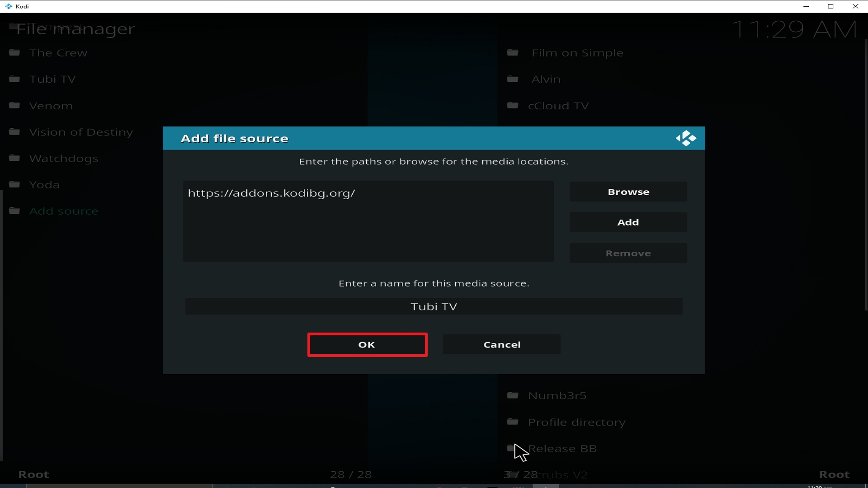The height and width of the screenshot is (488, 868).
Task: Select Release BB entry text
Action: click(562, 449)
